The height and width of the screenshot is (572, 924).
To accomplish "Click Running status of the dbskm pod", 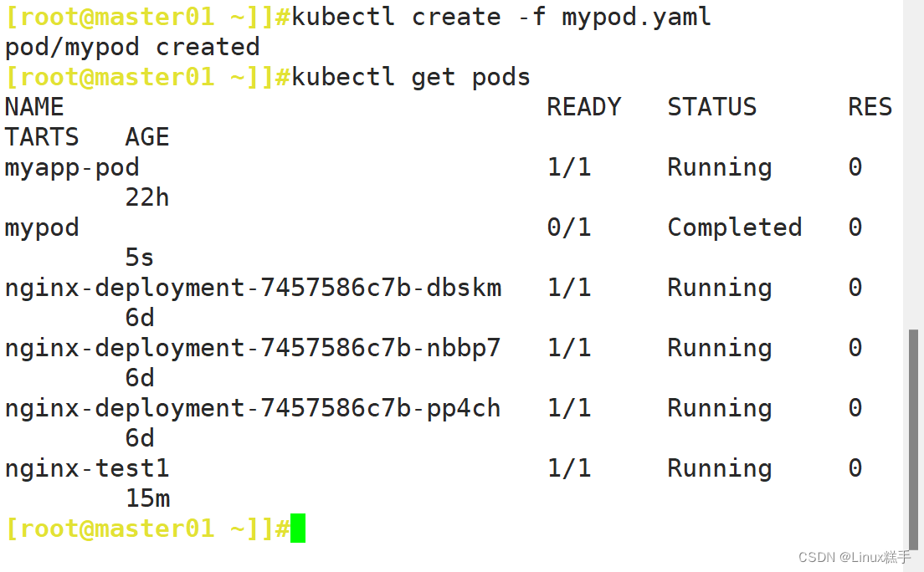I will pos(720,289).
